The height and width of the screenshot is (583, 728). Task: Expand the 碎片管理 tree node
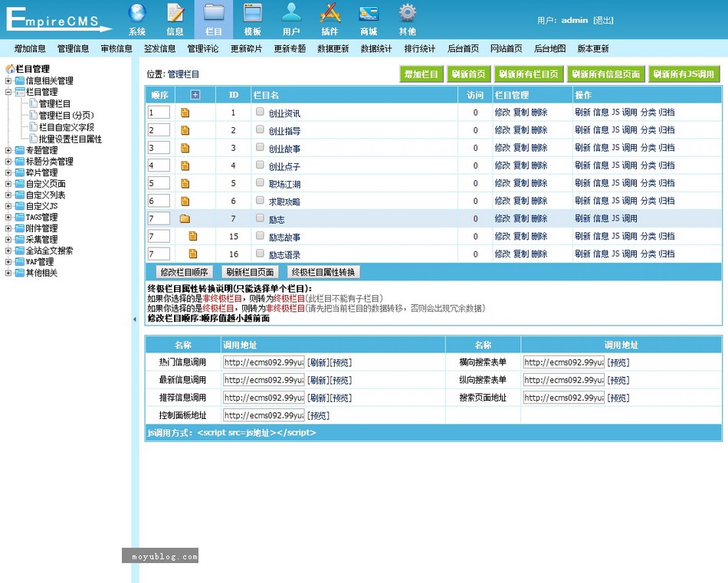tap(8, 172)
